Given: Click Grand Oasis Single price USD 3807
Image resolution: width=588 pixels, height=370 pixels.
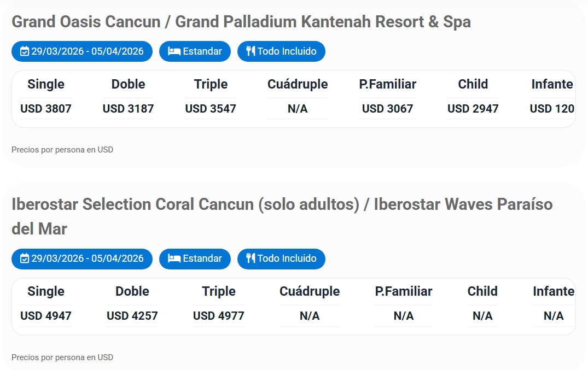Looking at the screenshot, I should (x=46, y=109).
